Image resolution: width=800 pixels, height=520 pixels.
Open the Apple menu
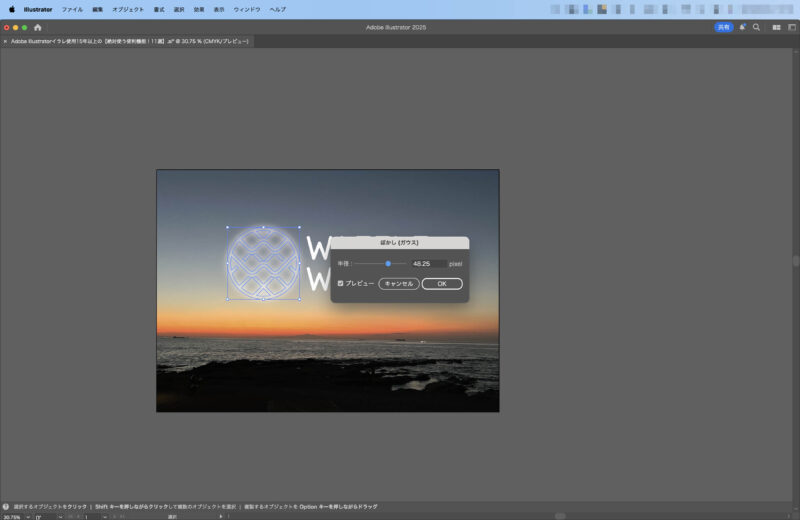click(12, 8)
